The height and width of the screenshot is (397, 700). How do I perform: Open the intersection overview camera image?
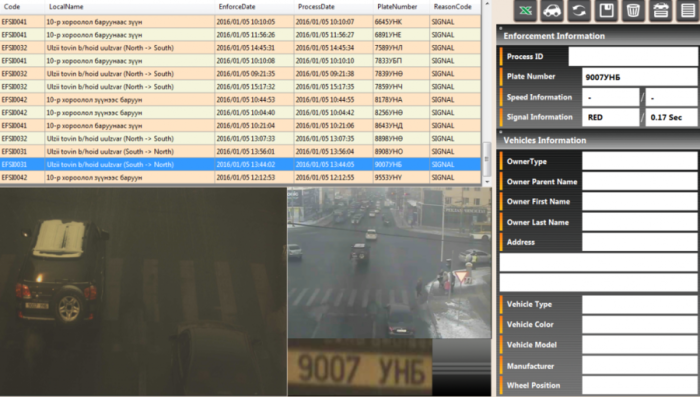click(x=389, y=263)
